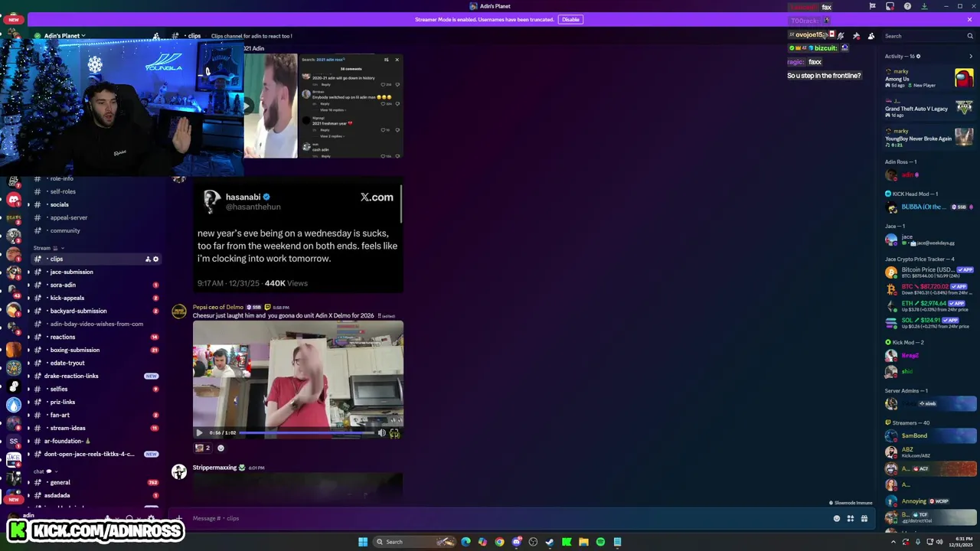The width and height of the screenshot is (980, 551).
Task: Collapse the Stream channel category
Action: [48, 248]
